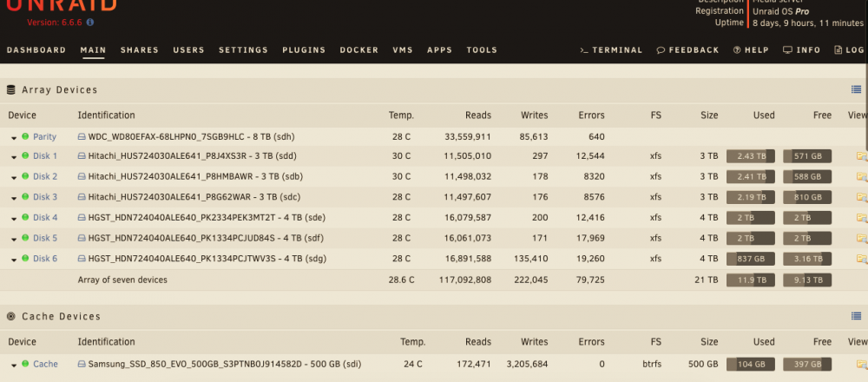
Task: Open the Apps tab
Action: click(x=439, y=49)
